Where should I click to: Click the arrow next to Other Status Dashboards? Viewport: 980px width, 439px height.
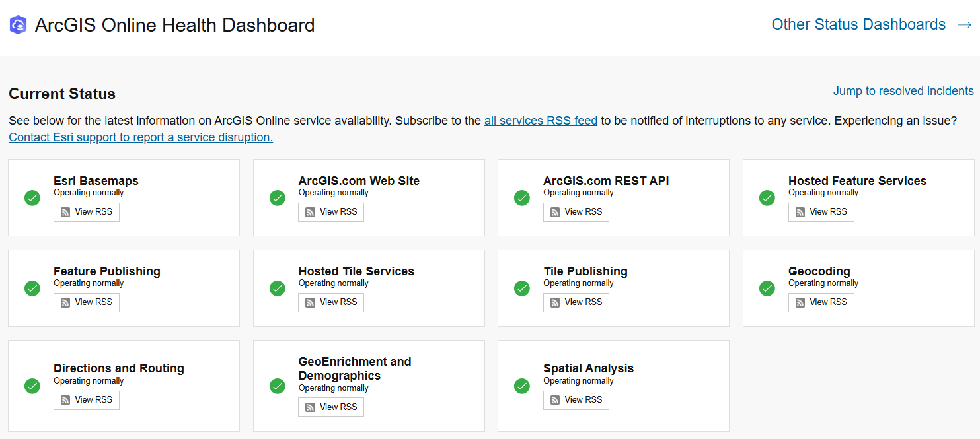click(964, 25)
